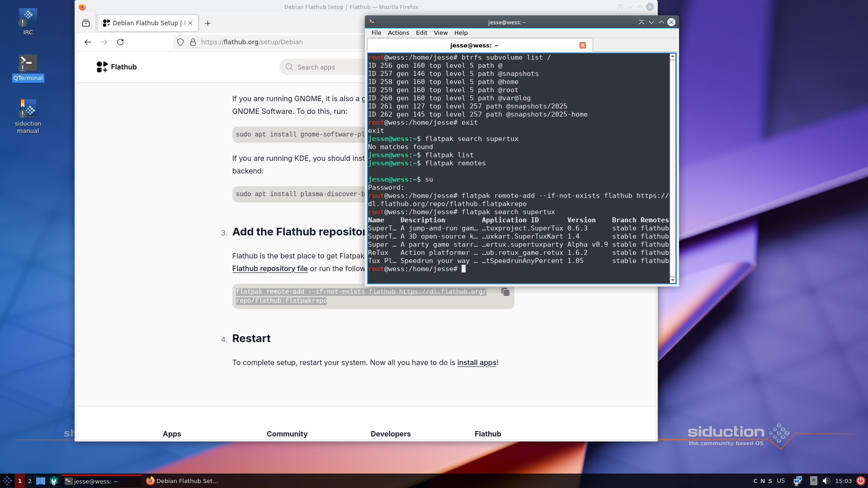This screenshot has width=868, height=488.
Task: Follow the Flathub repository file link
Action: click(x=270, y=268)
